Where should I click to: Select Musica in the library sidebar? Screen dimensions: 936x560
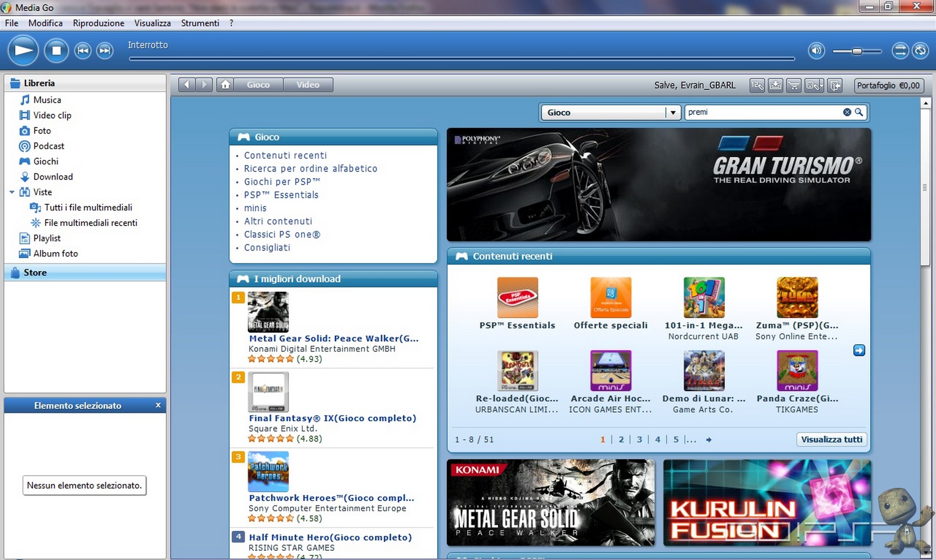[47, 100]
